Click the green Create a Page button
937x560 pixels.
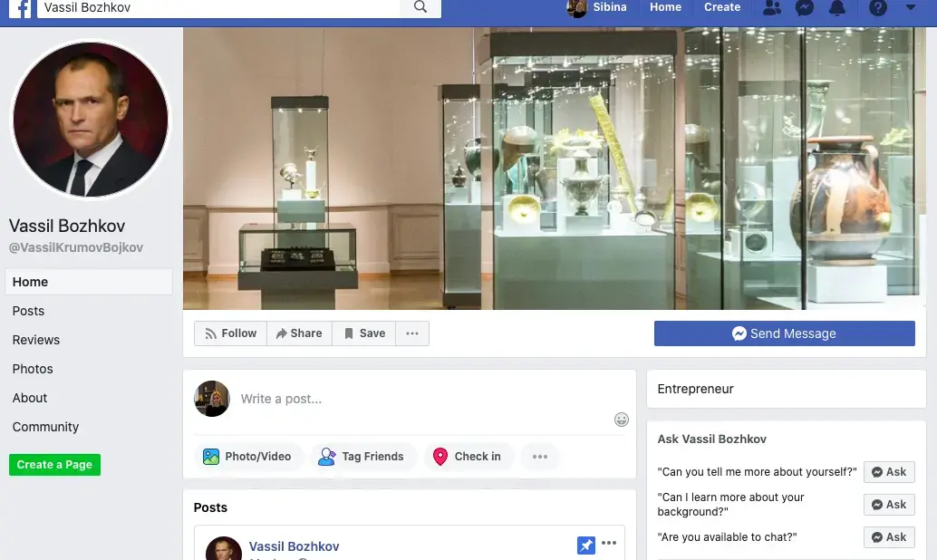tap(54, 465)
